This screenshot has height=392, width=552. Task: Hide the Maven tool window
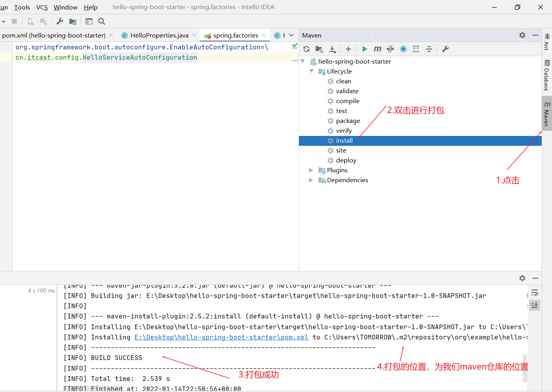[535, 35]
